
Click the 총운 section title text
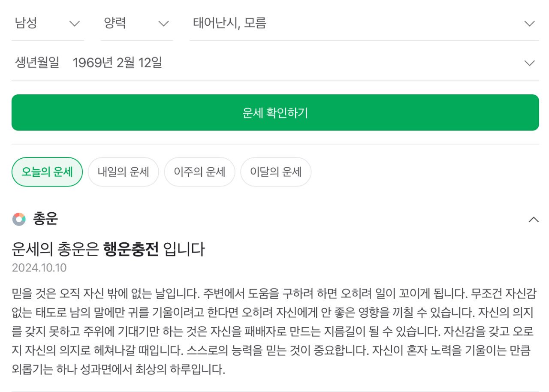(x=45, y=219)
